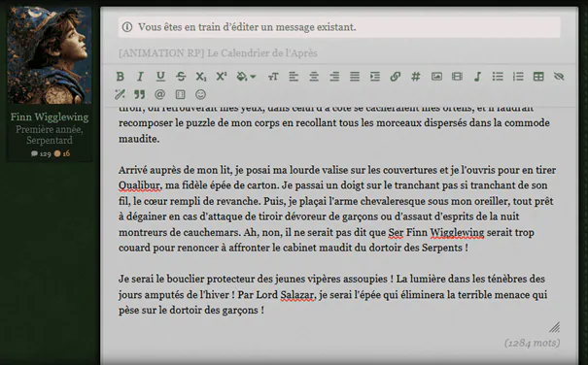Viewport: 588px width, 365px height.
Task: Grab the text area resize handle
Action: (x=555, y=327)
